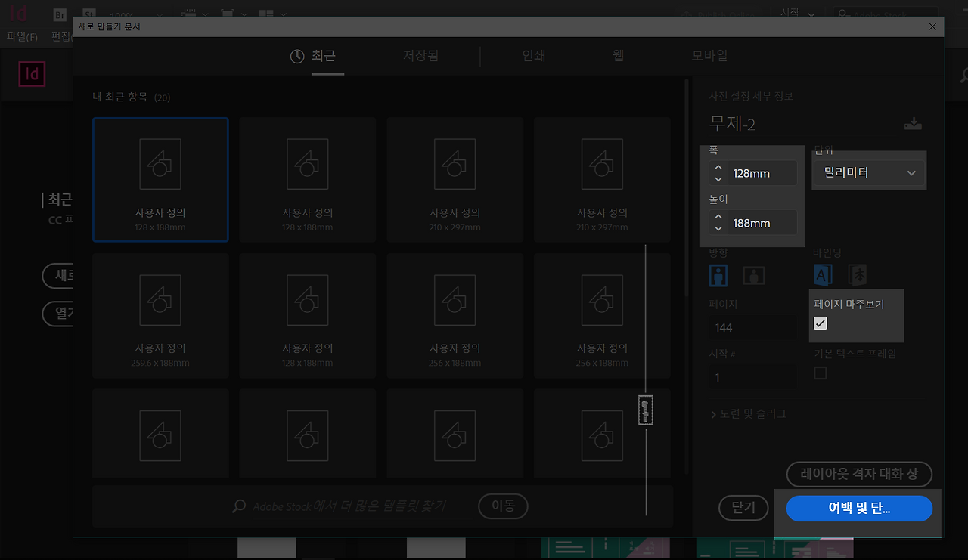Switch to the 모바일 tab
This screenshot has width=968, height=560.
pyautogui.click(x=709, y=56)
